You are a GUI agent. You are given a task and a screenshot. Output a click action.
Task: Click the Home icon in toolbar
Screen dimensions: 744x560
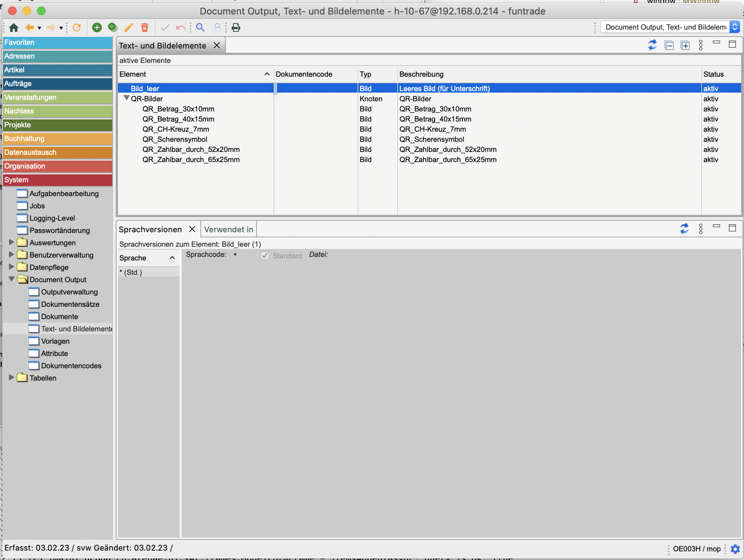tap(14, 27)
